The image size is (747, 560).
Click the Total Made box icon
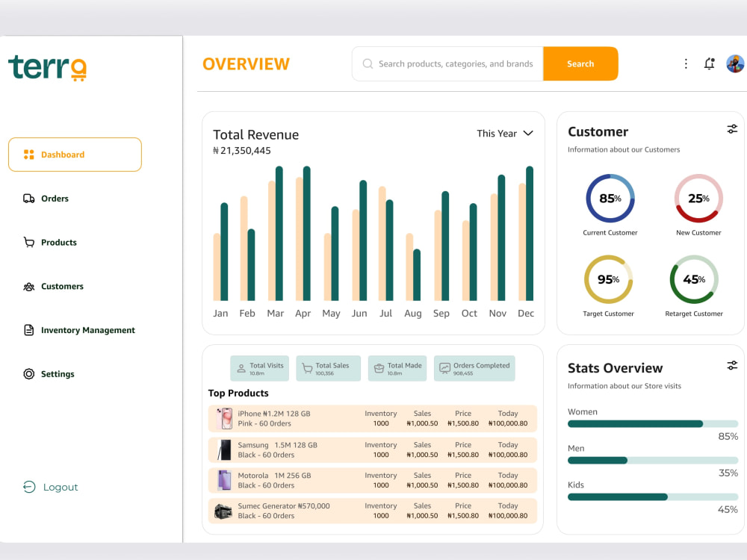[x=379, y=368]
